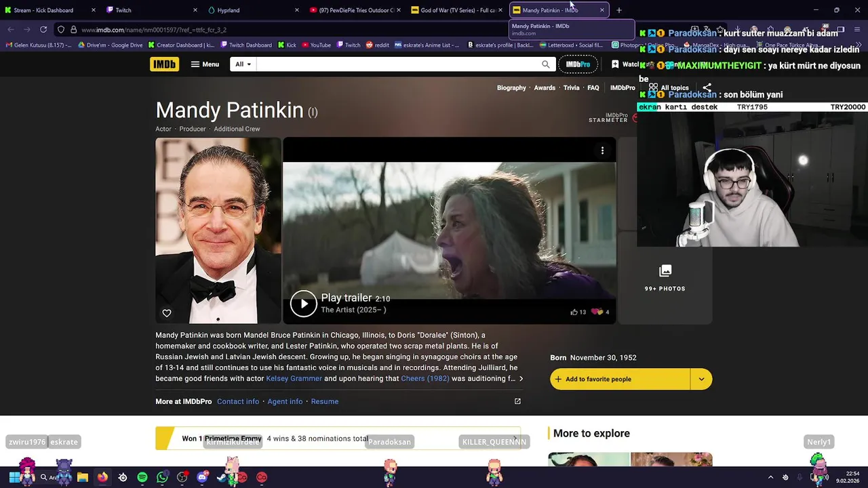Screen dimensions: 868x488
Task: Close the Mandy Patinkin tab
Action: click(x=601, y=10)
